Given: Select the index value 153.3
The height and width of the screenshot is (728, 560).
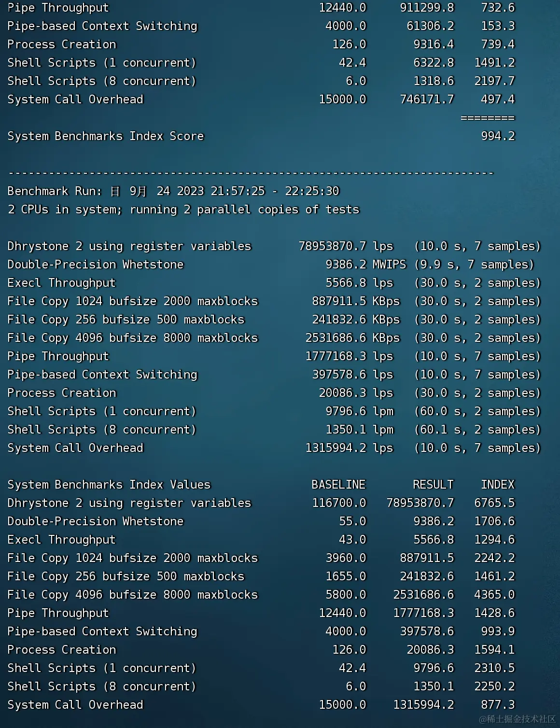Looking at the screenshot, I should 498,26.
